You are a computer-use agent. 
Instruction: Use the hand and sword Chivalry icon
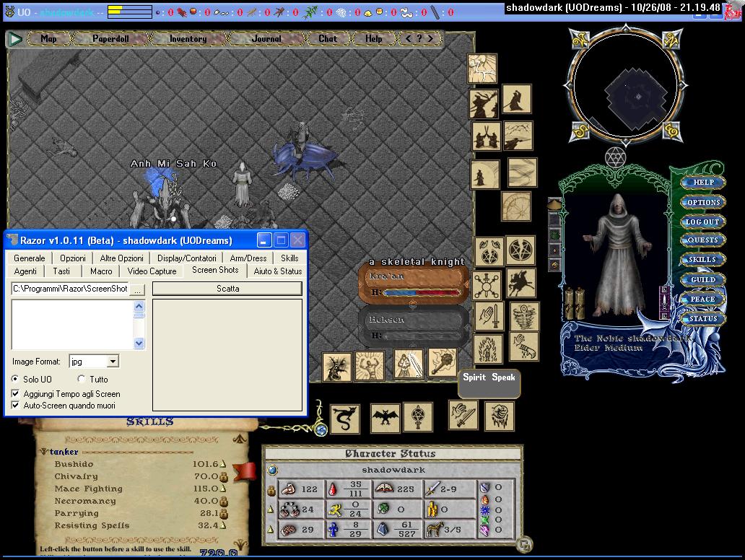tap(489, 316)
